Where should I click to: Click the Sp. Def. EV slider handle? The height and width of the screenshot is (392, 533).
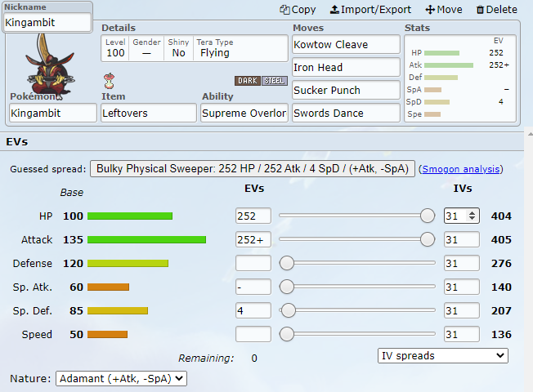click(x=289, y=310)
